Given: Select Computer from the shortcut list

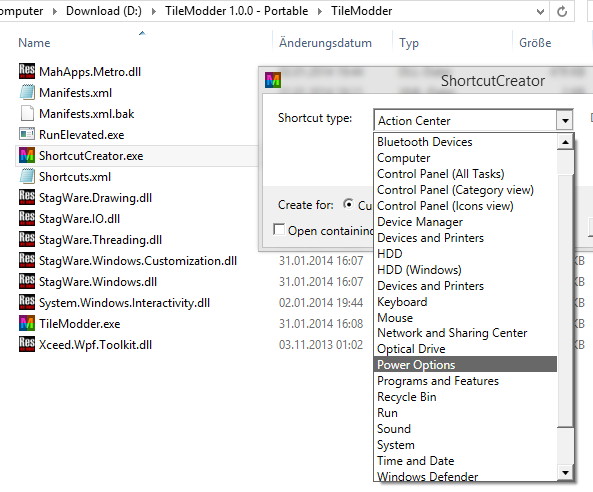Looking at the screenshot, I should [465, 158].
